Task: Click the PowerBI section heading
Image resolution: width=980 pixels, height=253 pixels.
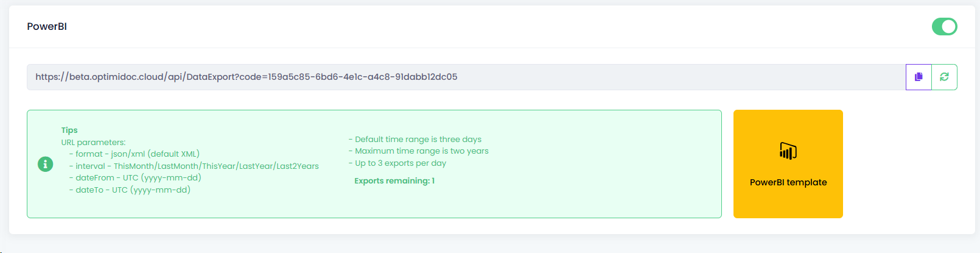Action: (47, 27)
